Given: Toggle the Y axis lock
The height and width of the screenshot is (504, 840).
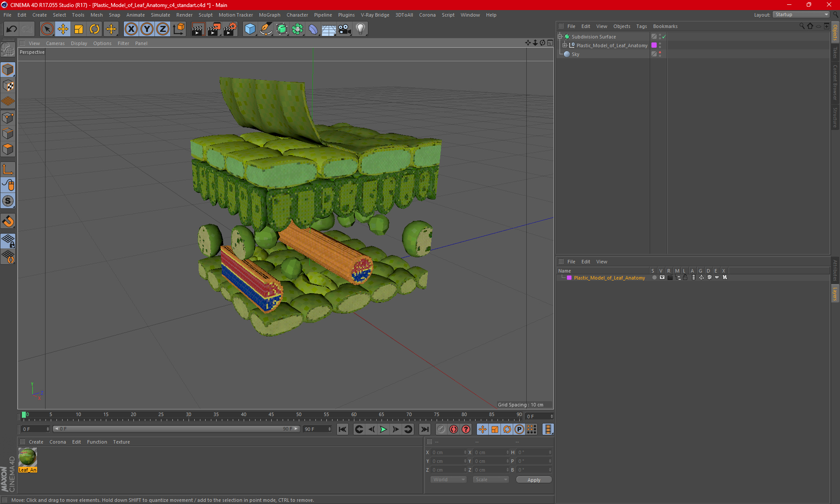Looking at the screenshot, I should point(147,29).
